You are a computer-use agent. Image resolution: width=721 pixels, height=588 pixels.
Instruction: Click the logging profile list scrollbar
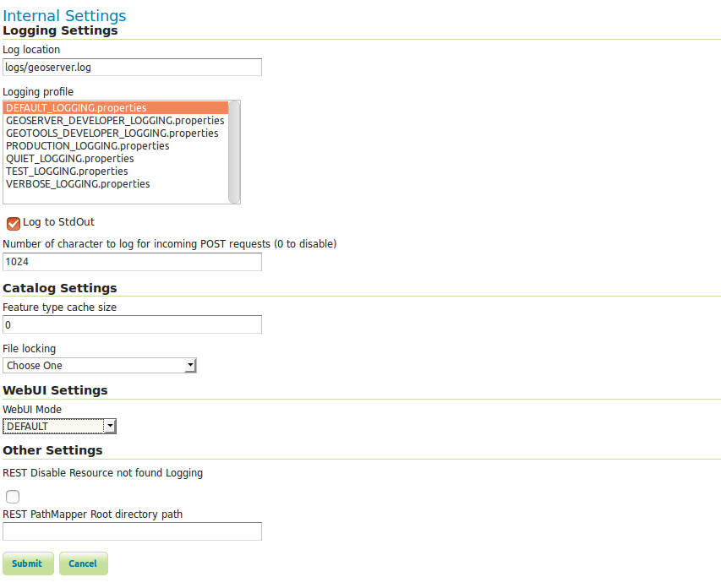pos(234,152)
